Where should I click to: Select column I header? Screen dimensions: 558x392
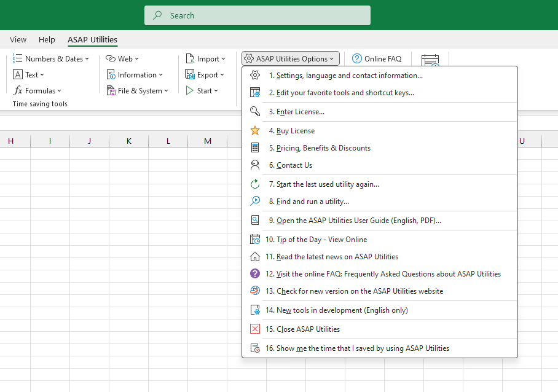pyautogui.click(x=50, y=141)
